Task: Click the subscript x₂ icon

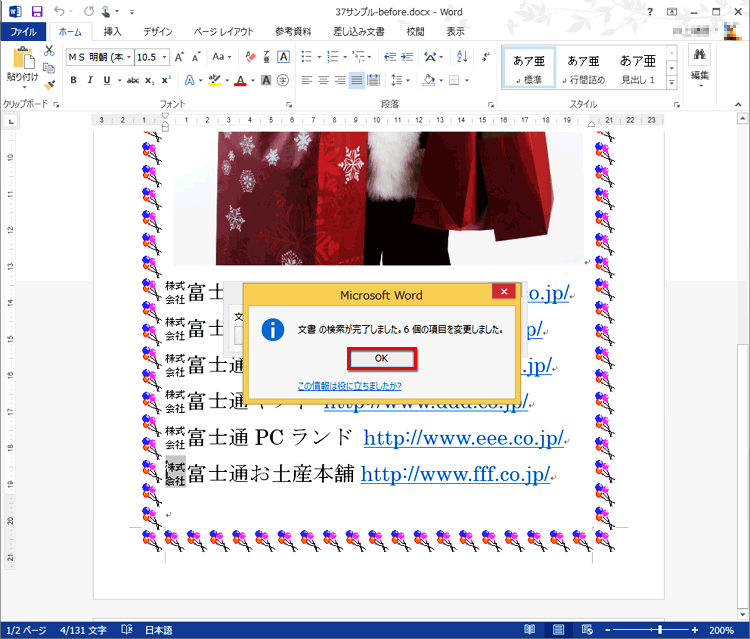Action: (x=150, y=80)
